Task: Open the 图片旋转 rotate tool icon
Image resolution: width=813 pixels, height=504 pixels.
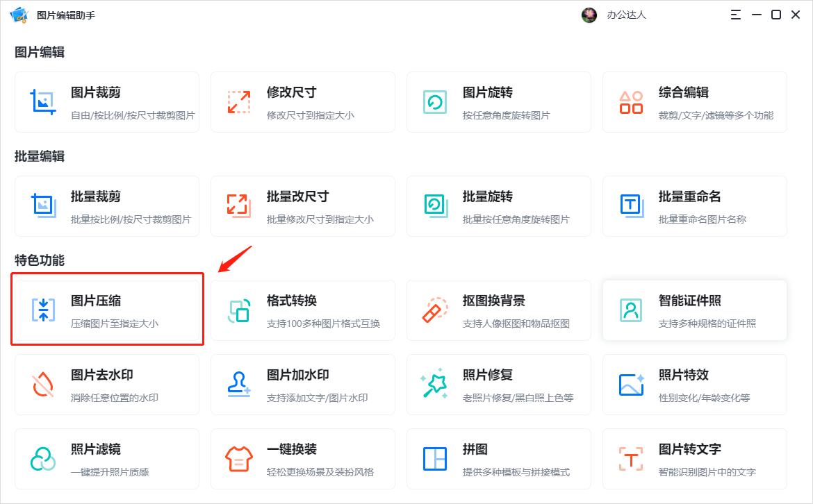Action: click(x=434, y=101)
